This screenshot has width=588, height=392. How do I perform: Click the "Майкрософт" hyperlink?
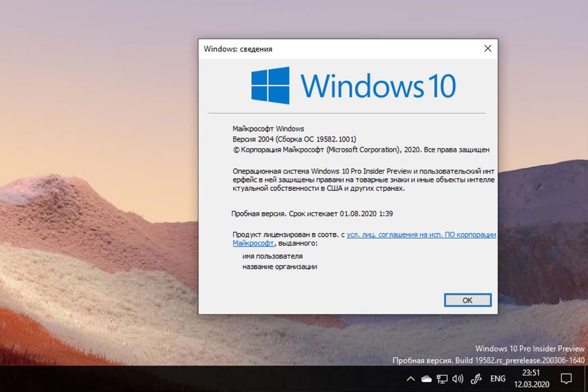click(253, 243)
